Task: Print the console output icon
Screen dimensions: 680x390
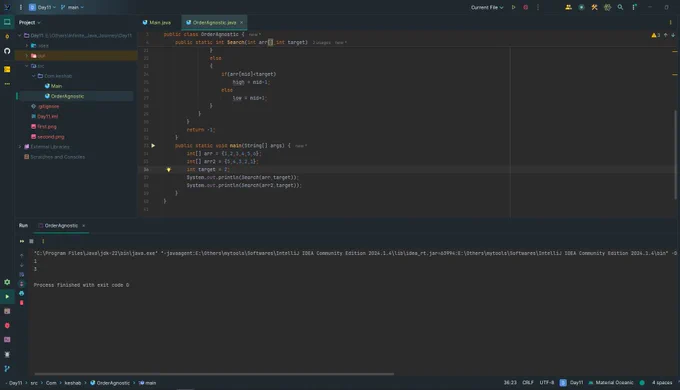Action: [22, 293]
